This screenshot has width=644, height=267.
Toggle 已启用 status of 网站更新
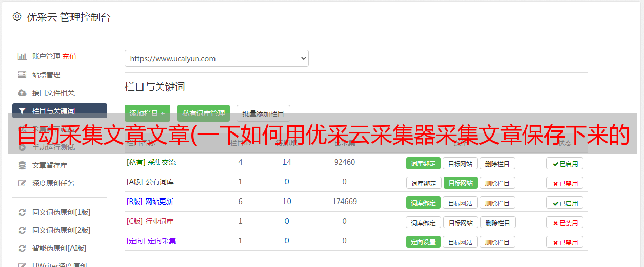(x=565, y=203)
